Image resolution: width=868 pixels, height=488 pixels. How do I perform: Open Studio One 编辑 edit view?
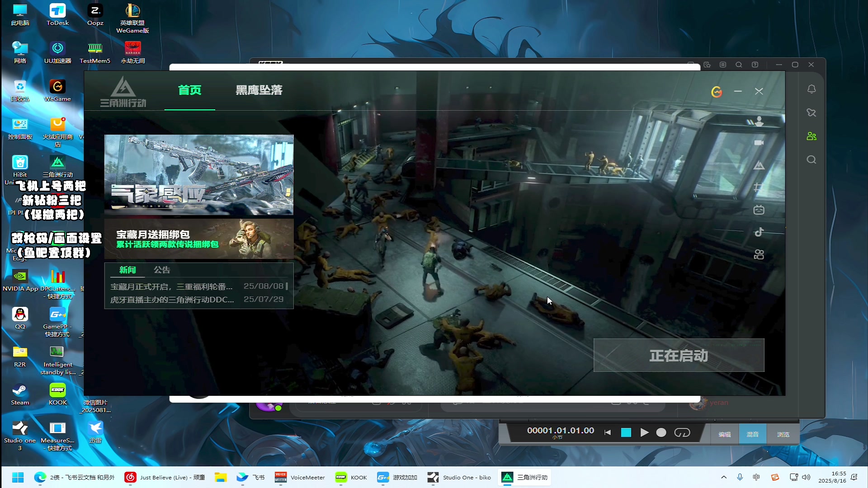pyautogui.click(x=725, y=434)
